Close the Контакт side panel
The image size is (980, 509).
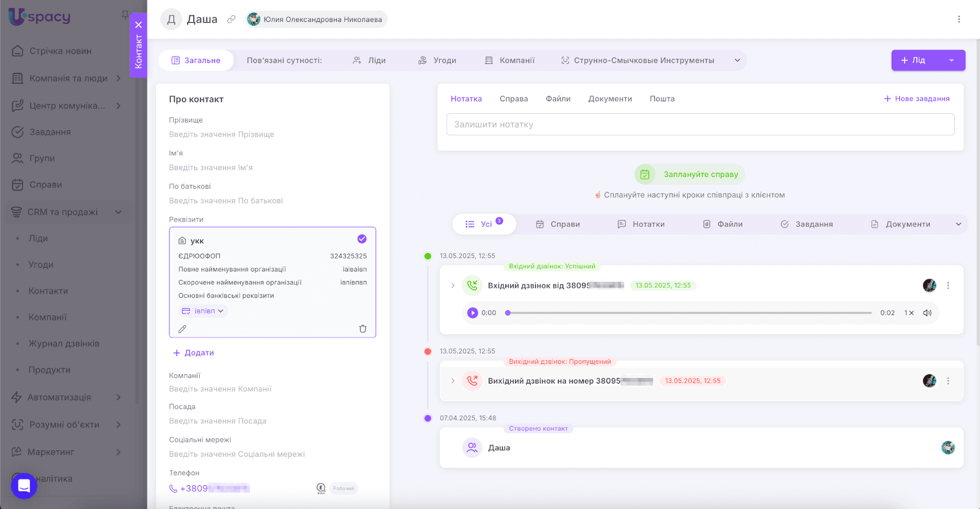(138, 25)
